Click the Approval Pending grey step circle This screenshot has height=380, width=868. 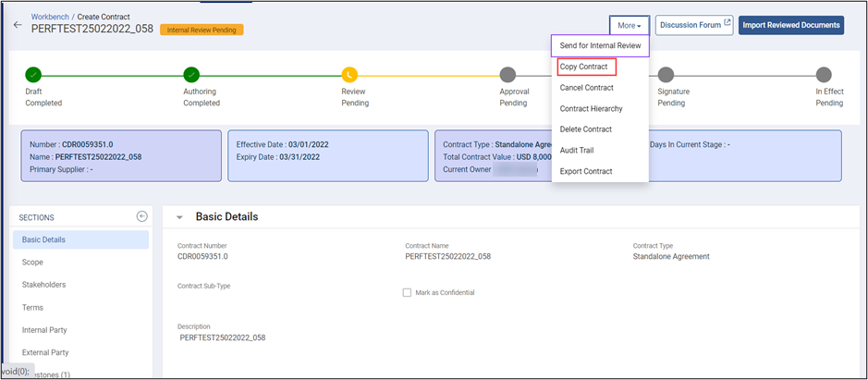pyautogui.click(x=507, y=75)
